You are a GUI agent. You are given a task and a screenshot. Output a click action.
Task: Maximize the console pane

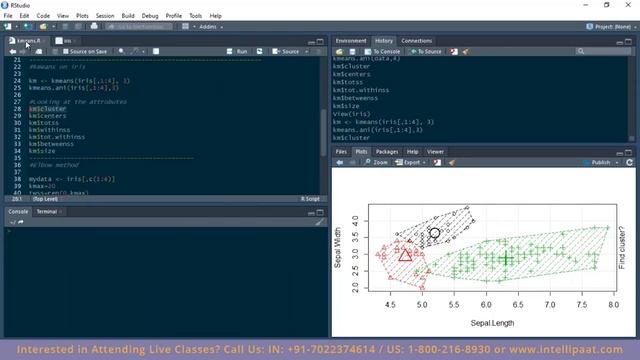pyautogui.click(x=320, y=212)
